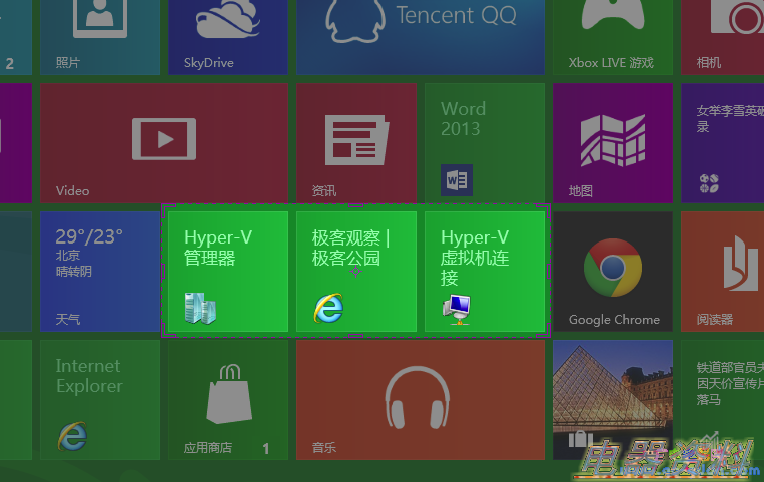The height and width of the screenshot is (482, 764).
Task: Launch the Internet Explorer tile
Action: [100, 399]
